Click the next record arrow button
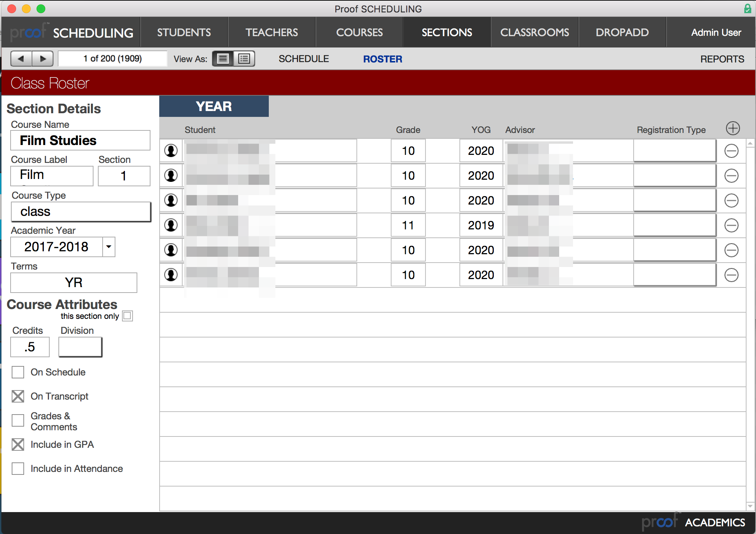The height and width of the screenshot is (534, 756). point(43,58)
